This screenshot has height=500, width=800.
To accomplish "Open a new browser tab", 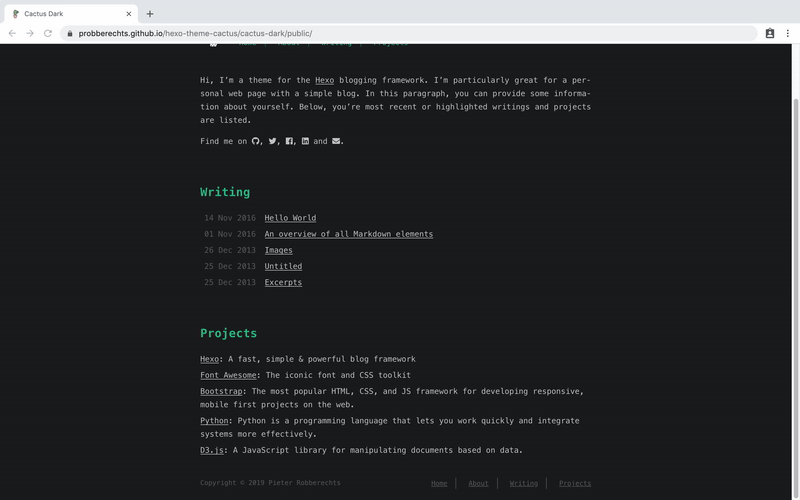I will [x=150, y=14].
